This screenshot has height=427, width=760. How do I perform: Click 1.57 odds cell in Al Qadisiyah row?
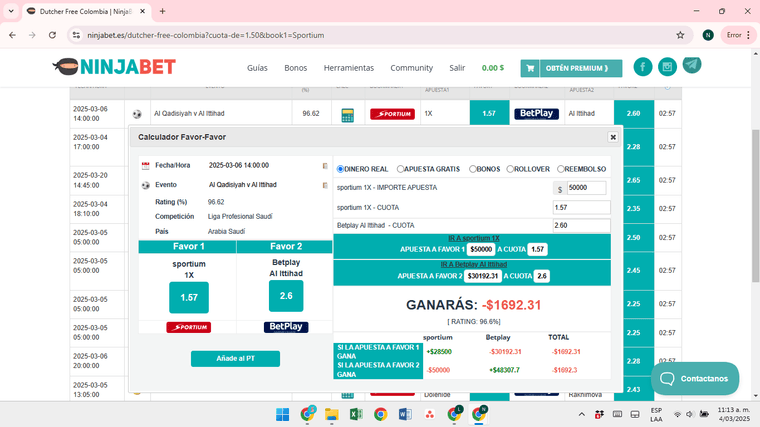pos(489,113)
